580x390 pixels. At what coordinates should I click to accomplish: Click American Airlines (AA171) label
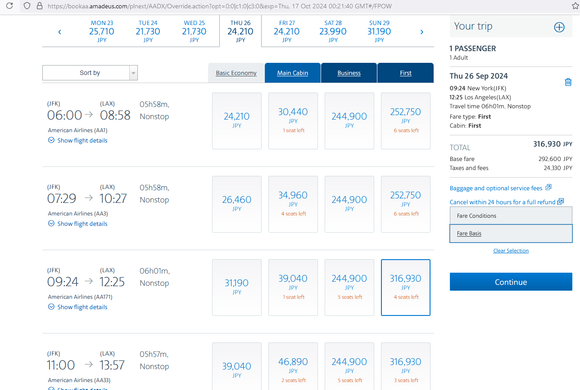tap(80, 297)
